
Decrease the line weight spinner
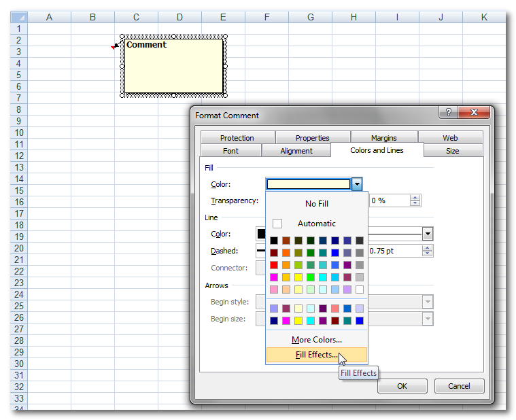pos(427,254)
